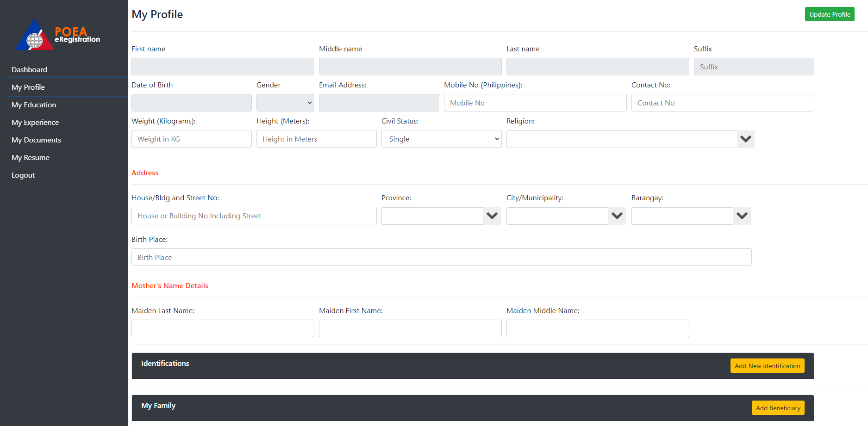The width and height of the screenshot is (868, 426).
Task: Log out using the Logout link
Action: click(x=23, y=175)
